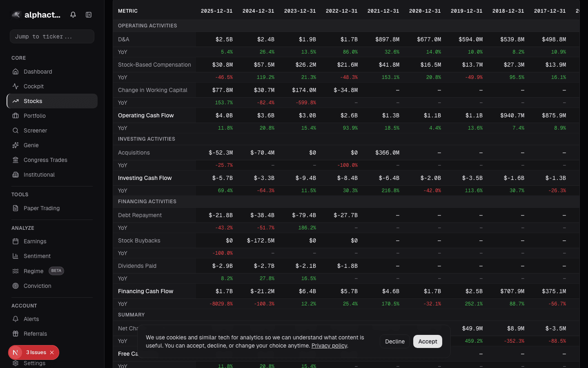Viewport: 588px width, 368px height.
Task: Expand the INVESTING ACTIVITIES section header
Action: pyautogui.click(x=147, y=139)
